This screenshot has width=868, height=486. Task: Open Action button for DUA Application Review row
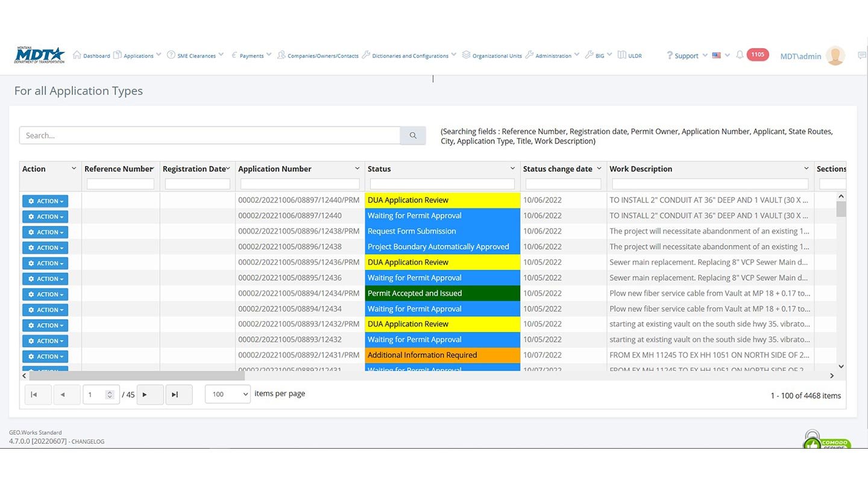(45, 201)
